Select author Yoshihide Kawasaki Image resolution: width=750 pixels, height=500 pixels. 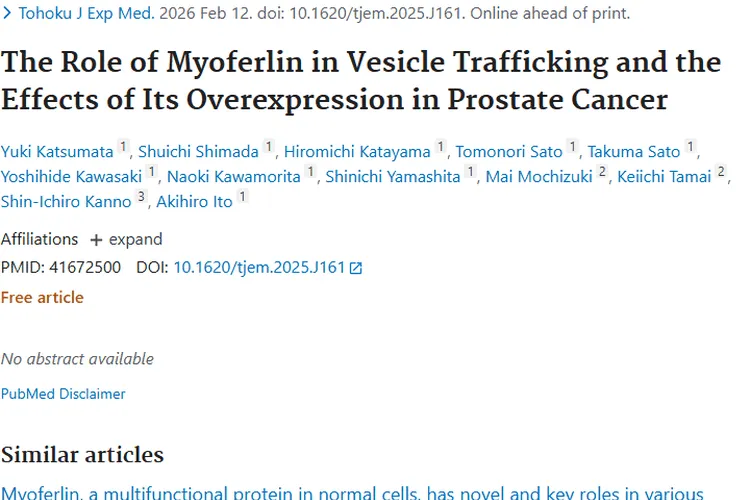click(x=71, y=177)
